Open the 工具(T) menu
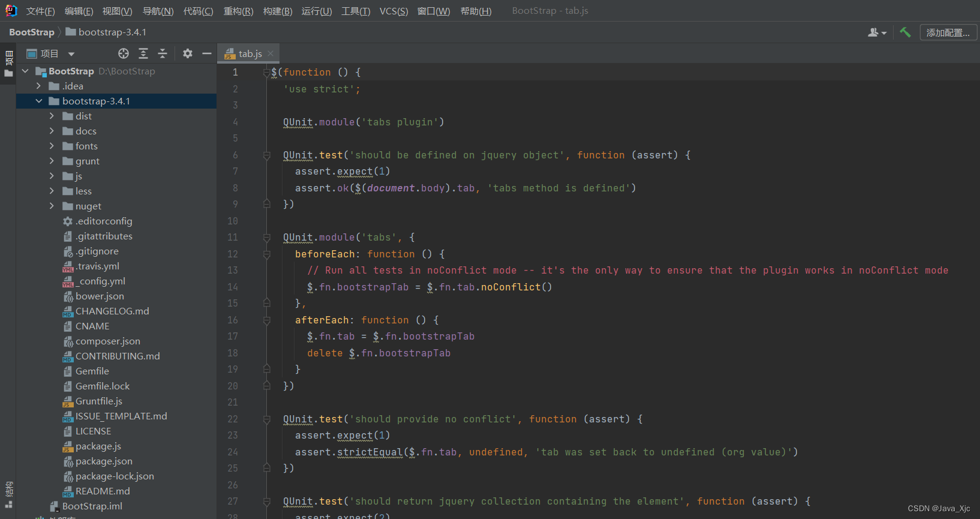Screen dimensions: 980x519 coord(356,11)
